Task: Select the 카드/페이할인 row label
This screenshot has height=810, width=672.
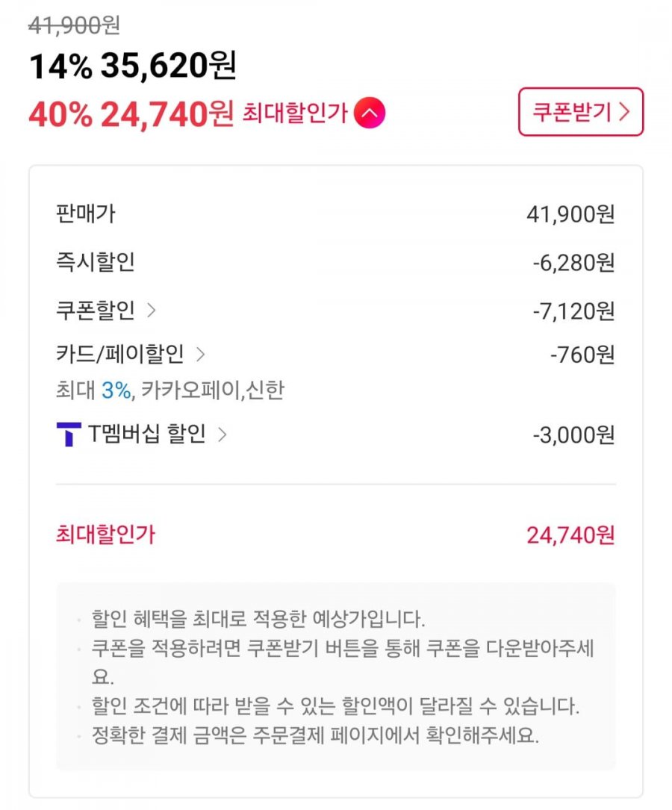Action: point(119,354)
